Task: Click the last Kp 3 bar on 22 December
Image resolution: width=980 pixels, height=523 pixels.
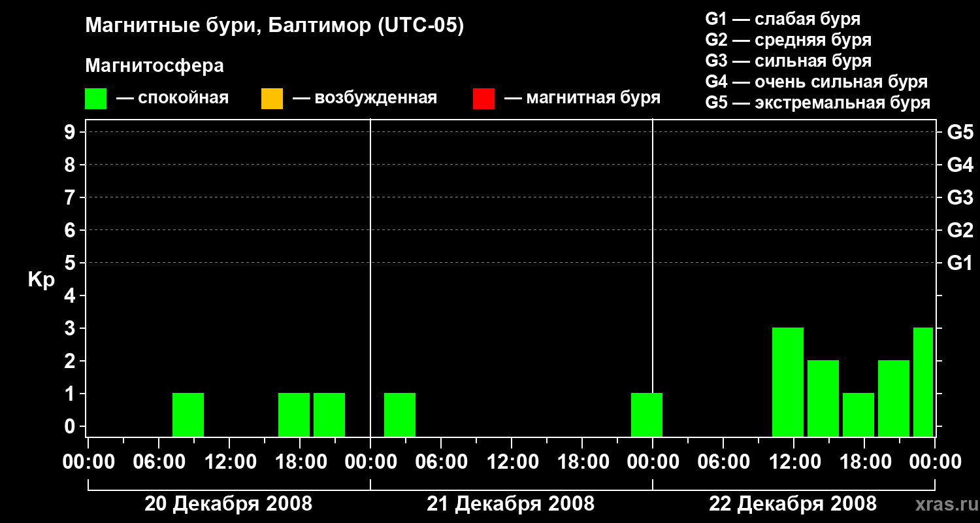Action: point(923,382)
